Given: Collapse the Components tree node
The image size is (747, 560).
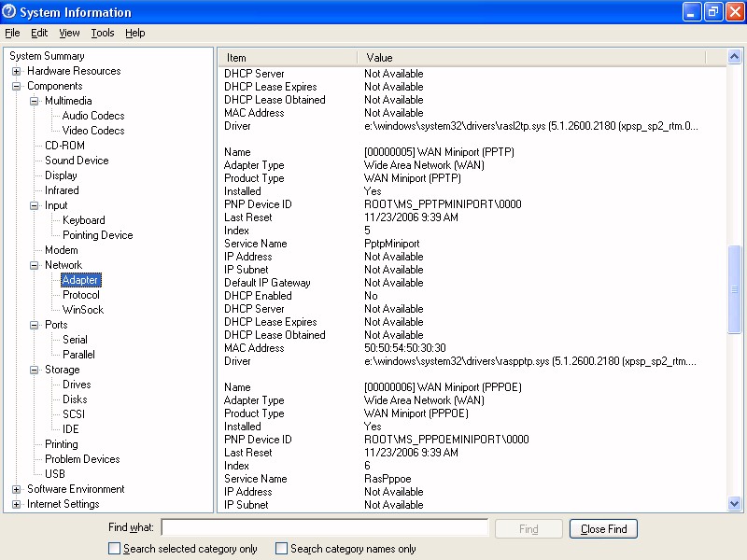Looking at the screenshot, I should pos(17,86).
